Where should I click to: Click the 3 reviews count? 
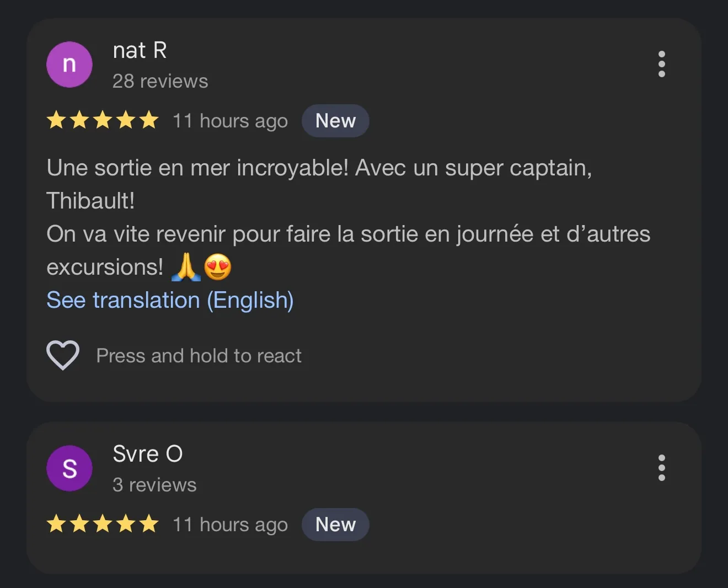click(x=154, y=485)
